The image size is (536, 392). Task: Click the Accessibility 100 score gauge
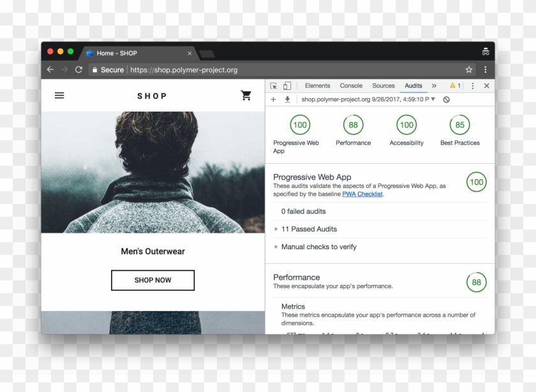point(406,125)
